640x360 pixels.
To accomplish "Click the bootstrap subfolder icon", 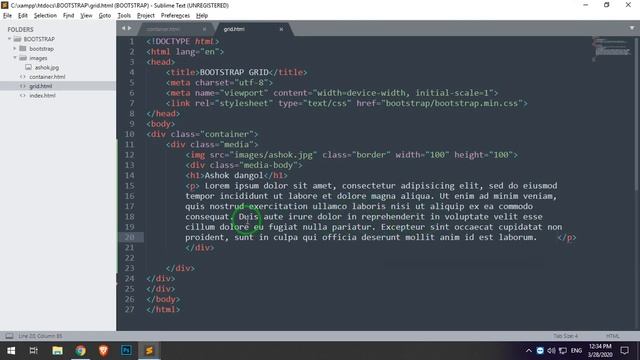I will pos(23,49).
